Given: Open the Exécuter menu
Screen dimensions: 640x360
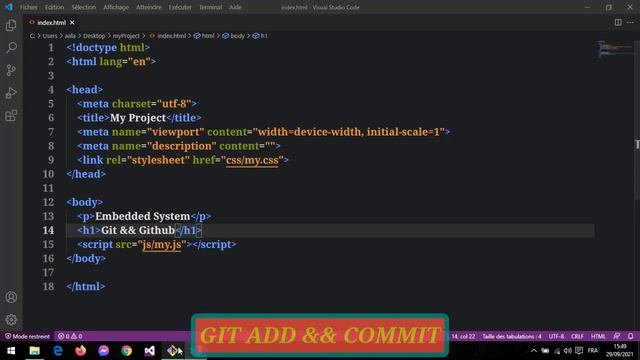Looking at the screenshot, I should point(180,7).
